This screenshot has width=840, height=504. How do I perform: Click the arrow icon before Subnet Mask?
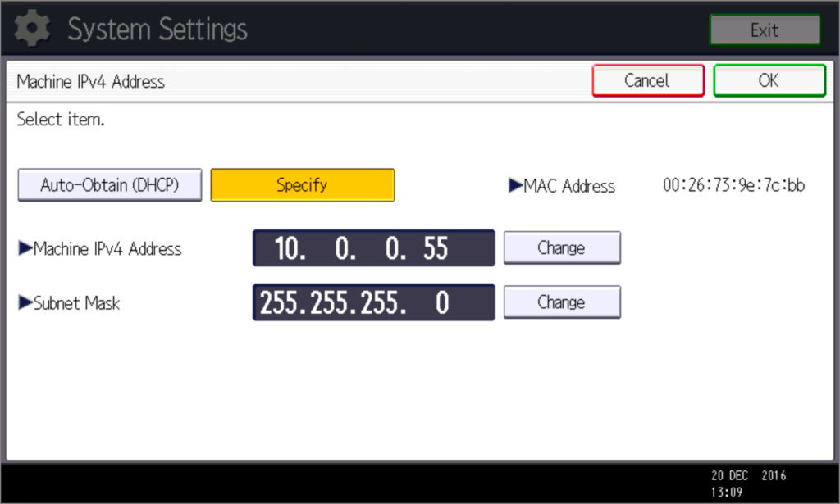point(25,303)
